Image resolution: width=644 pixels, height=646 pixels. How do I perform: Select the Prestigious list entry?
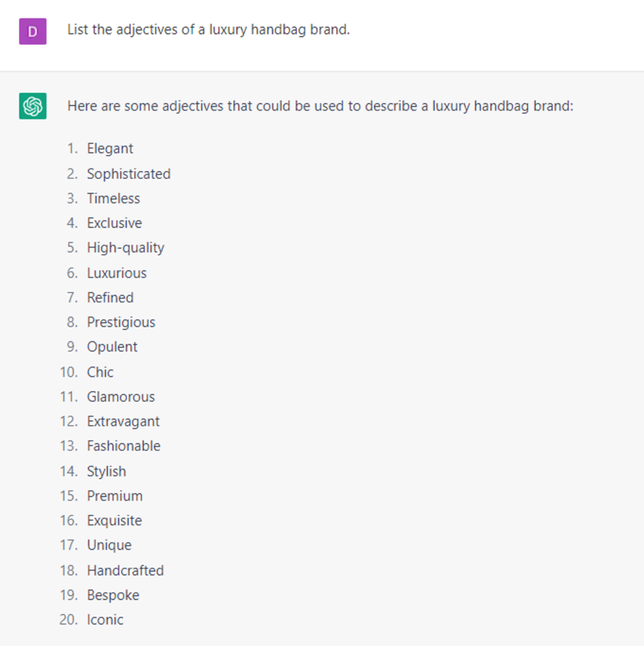[121, 322]
